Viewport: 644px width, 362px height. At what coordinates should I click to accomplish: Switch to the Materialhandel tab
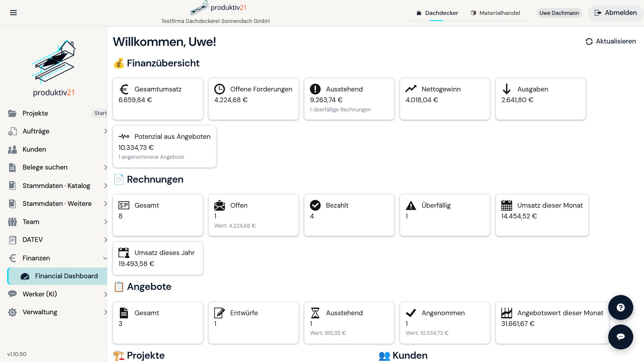point(495,13)
